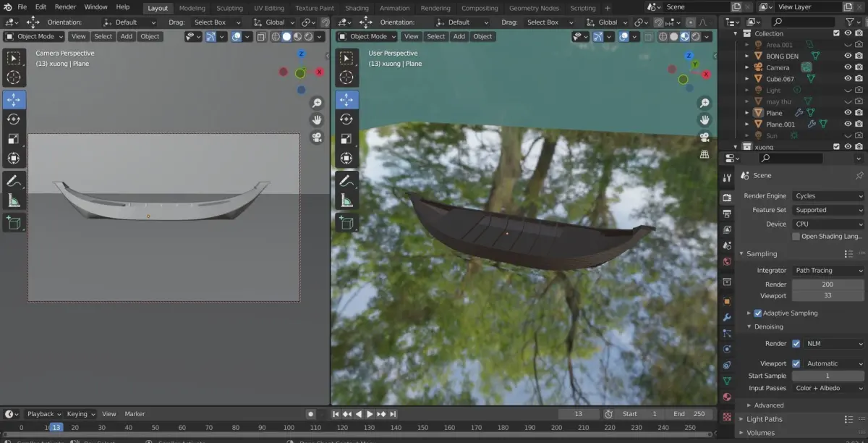Activate the Move tool in left viewport
The height and width of the screenshot is (443, 868).
point(14,100)
